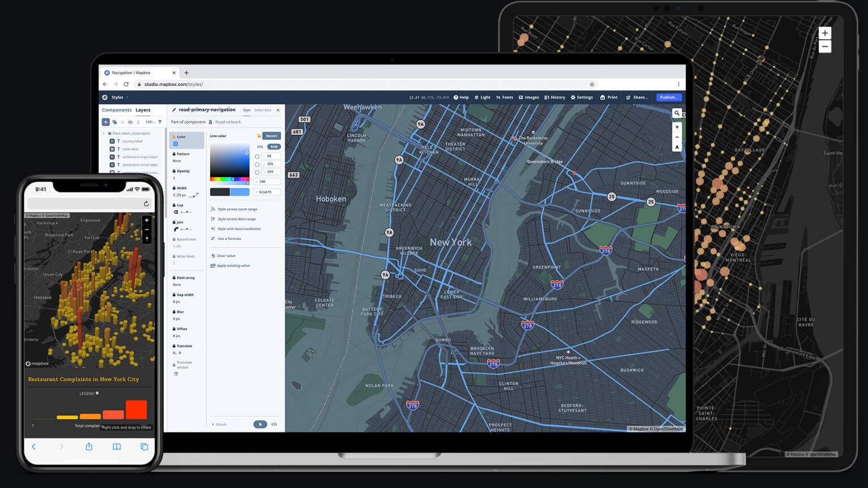
Task: Click the Road network component link
Action: coord(228,122)
